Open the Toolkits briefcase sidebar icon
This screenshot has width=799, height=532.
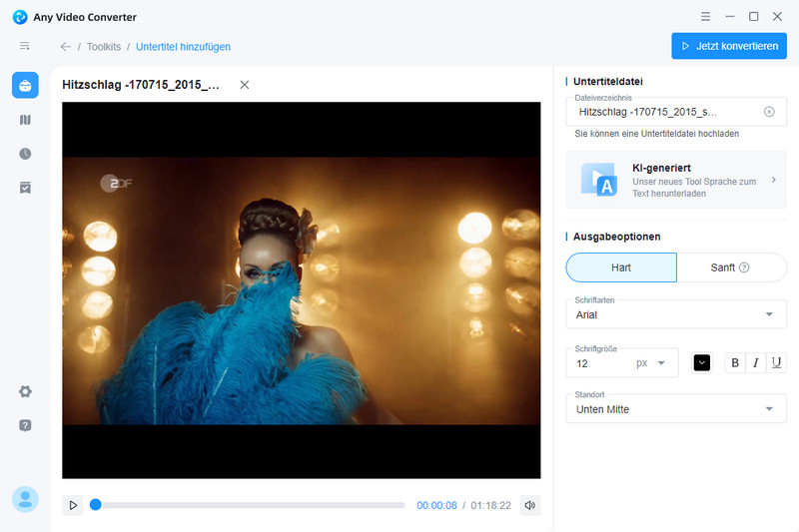coord(25,85)
